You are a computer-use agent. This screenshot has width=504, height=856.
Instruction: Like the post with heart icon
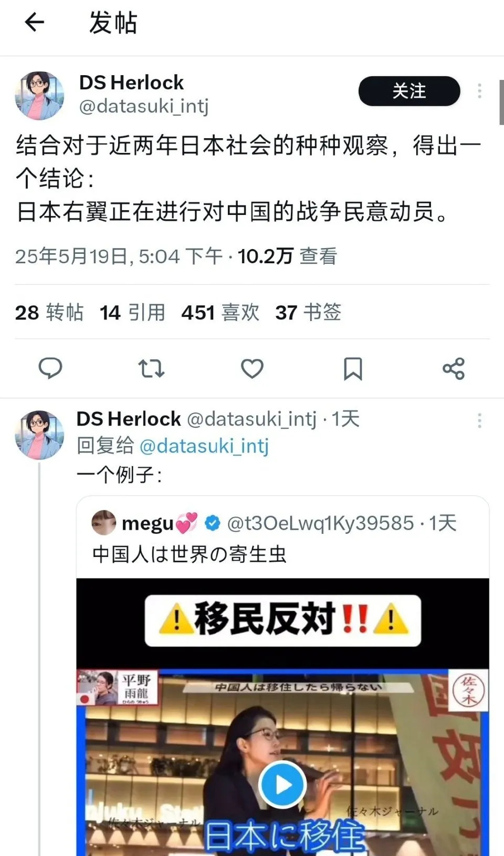tap(252, 369)
